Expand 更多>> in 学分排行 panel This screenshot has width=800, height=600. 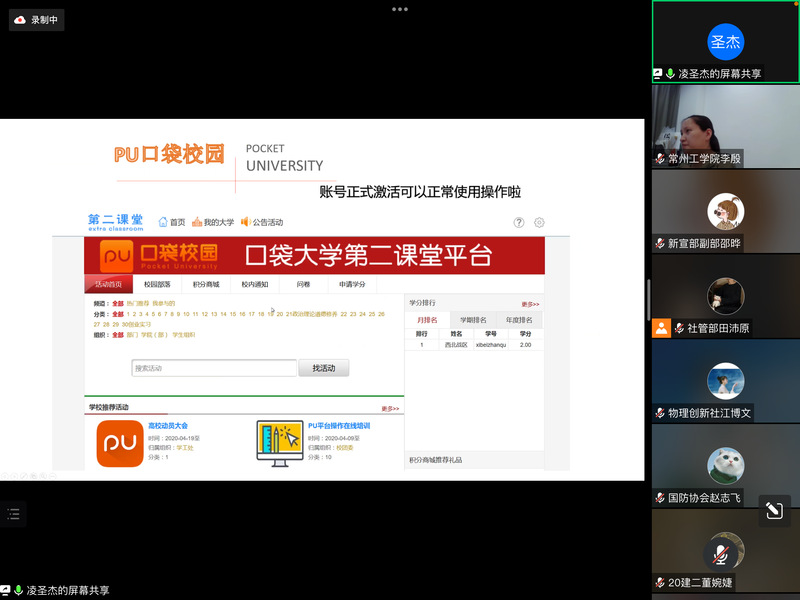pyautogui.click(x=530, y=304)
